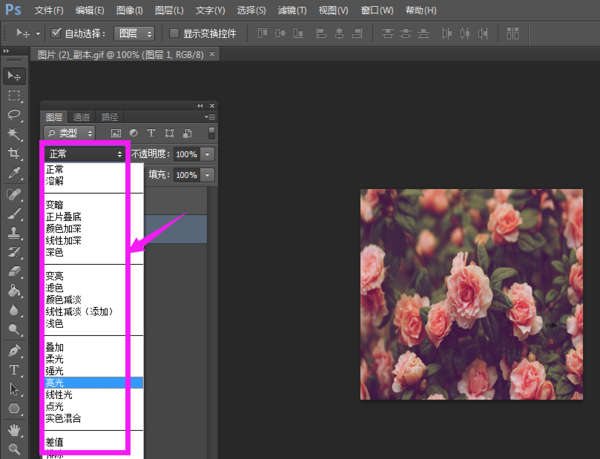The image size is (600, 459).
Task: Expand the toolbox double-arrow toggle
Action: click(x=6, y=51)
